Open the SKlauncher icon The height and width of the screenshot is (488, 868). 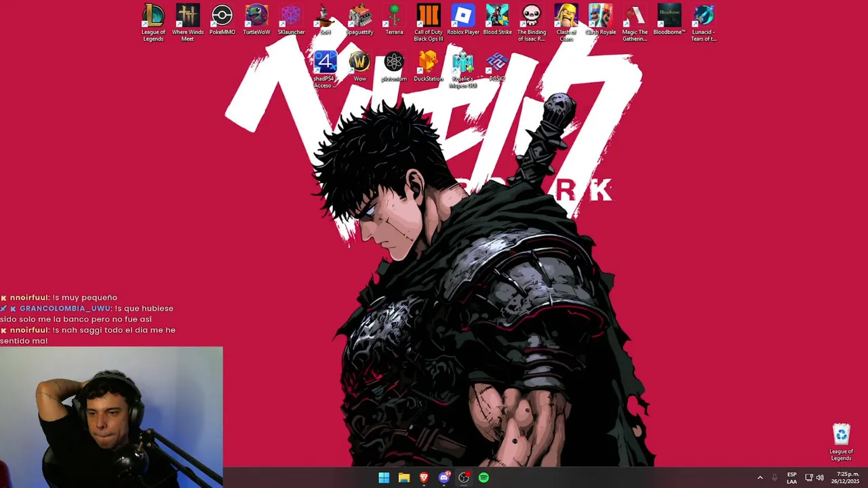291,20
